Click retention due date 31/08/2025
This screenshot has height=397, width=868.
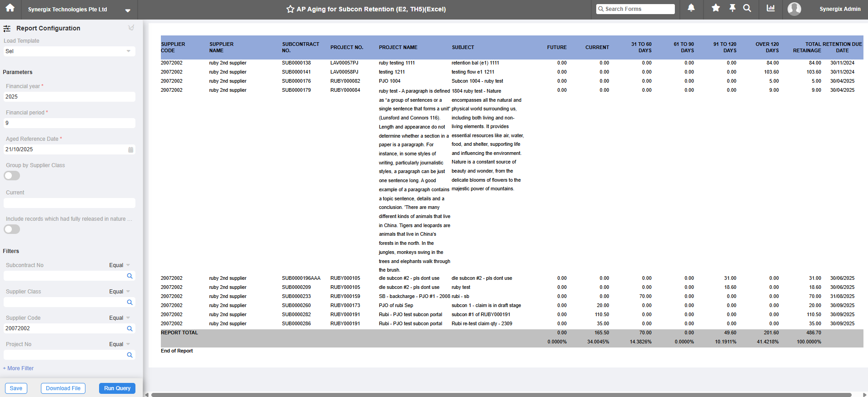pos(842,297)
